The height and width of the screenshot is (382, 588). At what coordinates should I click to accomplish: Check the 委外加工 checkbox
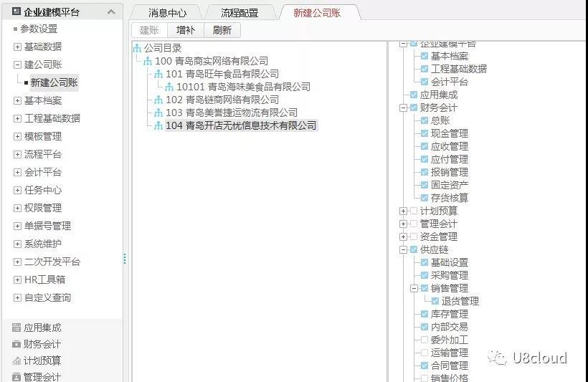425,340
